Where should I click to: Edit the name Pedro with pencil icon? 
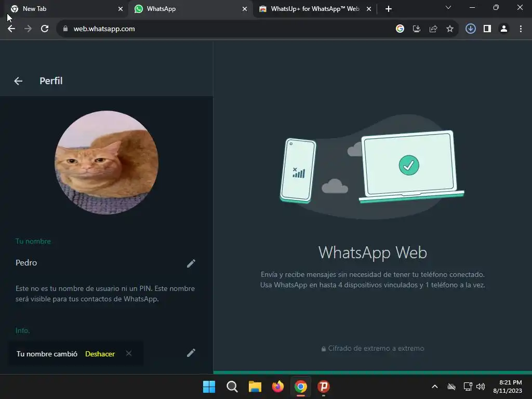click(191, 263)
